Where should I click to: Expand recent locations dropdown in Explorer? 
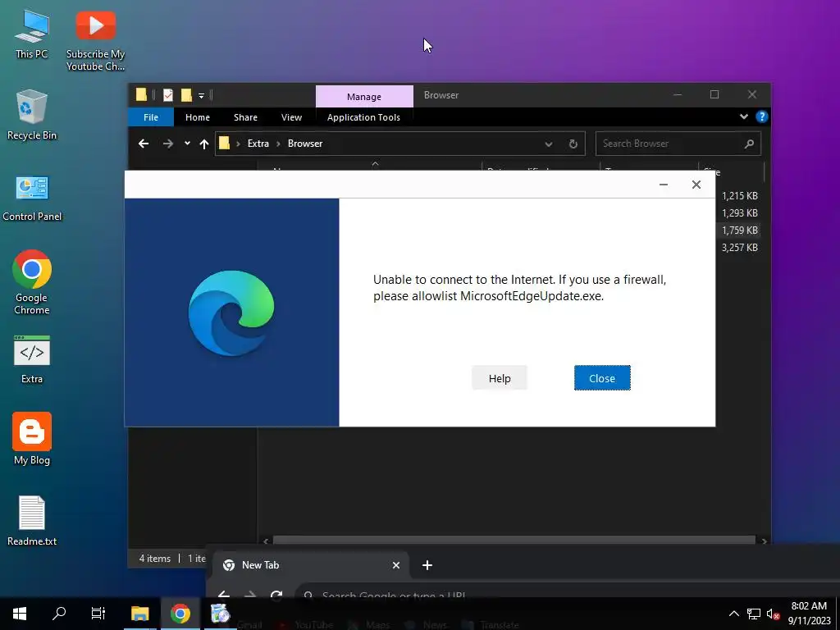pos(187,144)
